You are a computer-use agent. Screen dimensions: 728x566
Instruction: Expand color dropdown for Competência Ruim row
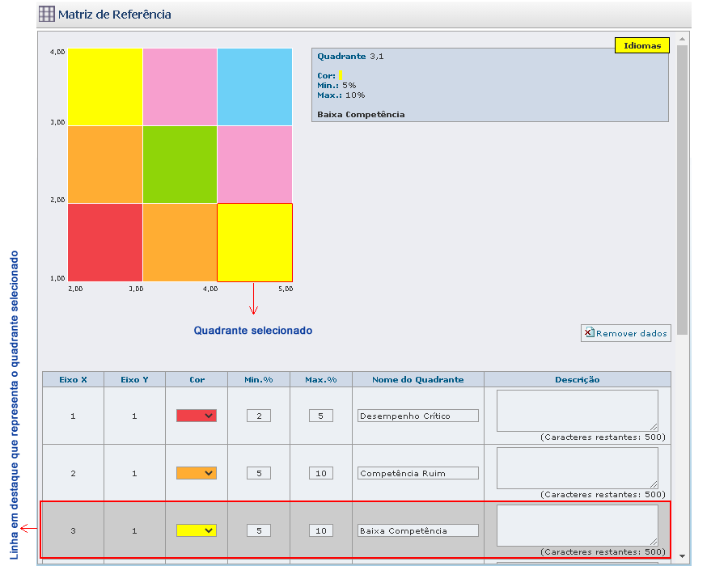click(197, 473)
